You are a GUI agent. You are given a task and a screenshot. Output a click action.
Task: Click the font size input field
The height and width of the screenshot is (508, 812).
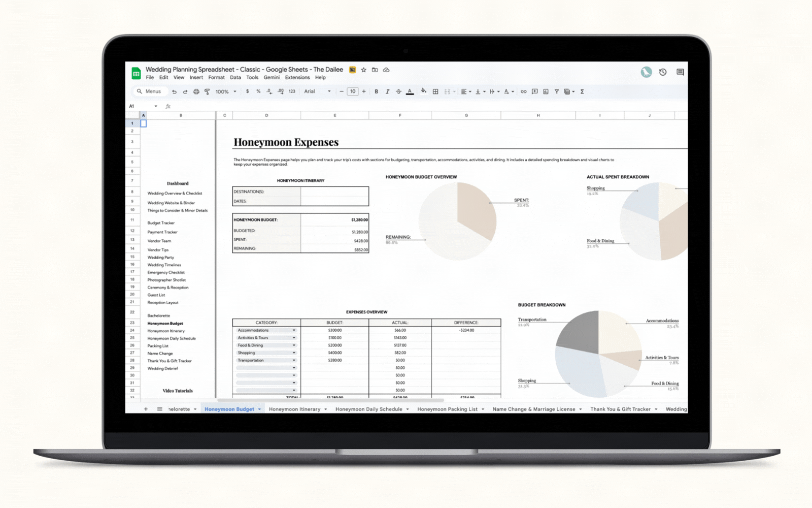353,92
